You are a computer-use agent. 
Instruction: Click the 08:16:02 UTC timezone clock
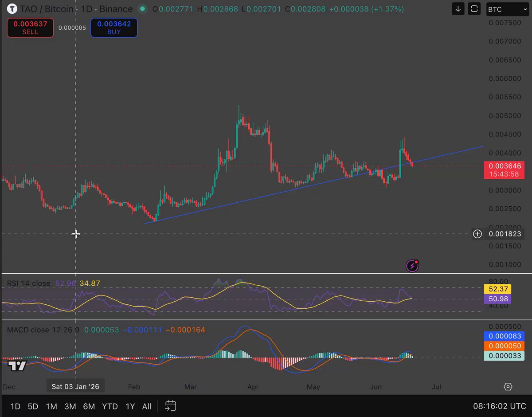coord(500,406)
